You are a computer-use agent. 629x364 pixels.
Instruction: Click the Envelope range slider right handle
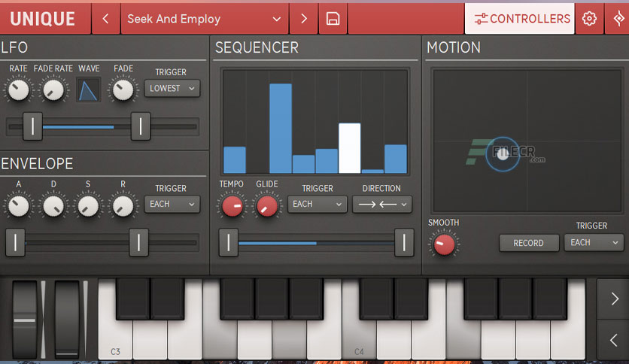[138, 242]
